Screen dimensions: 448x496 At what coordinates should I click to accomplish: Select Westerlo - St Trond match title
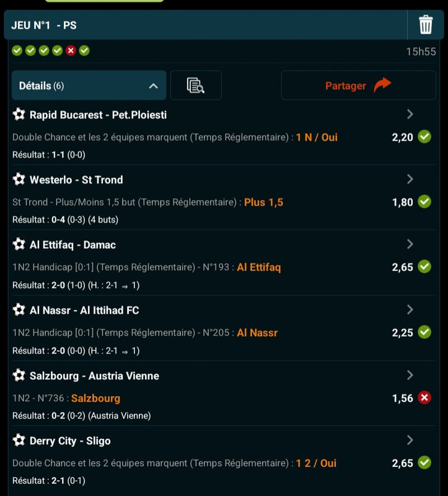[76, 180]
